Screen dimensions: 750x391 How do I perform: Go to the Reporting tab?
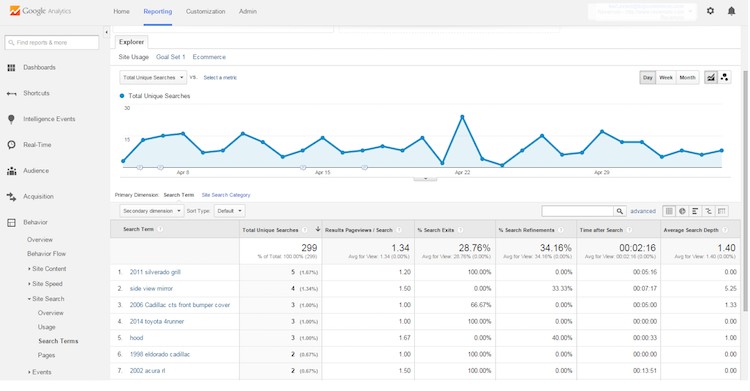[158, 11]
